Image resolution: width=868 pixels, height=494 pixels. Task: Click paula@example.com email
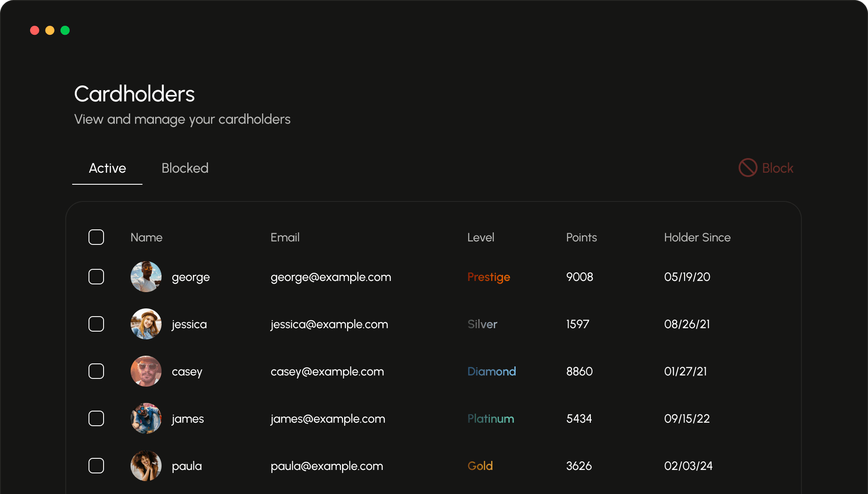[327, 467]
